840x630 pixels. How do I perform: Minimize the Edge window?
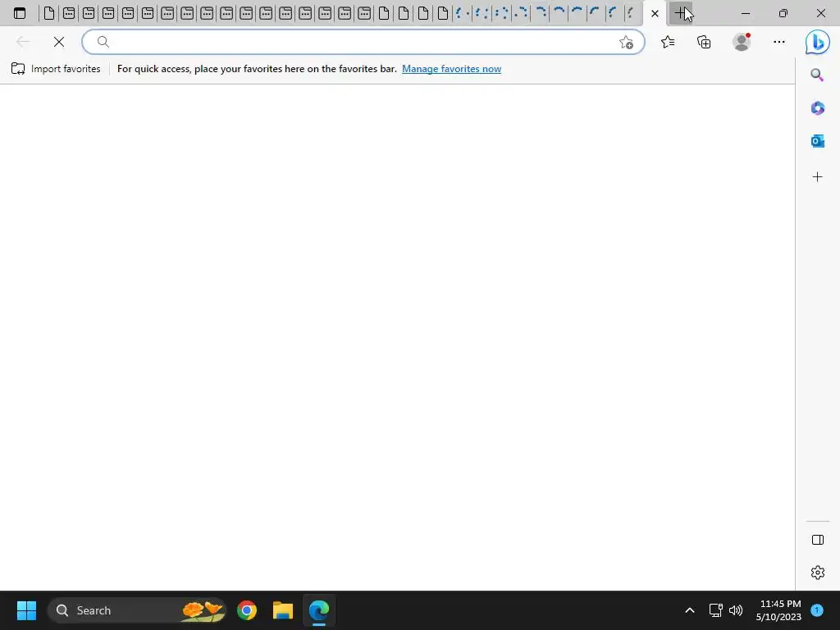tap(745, 13)
